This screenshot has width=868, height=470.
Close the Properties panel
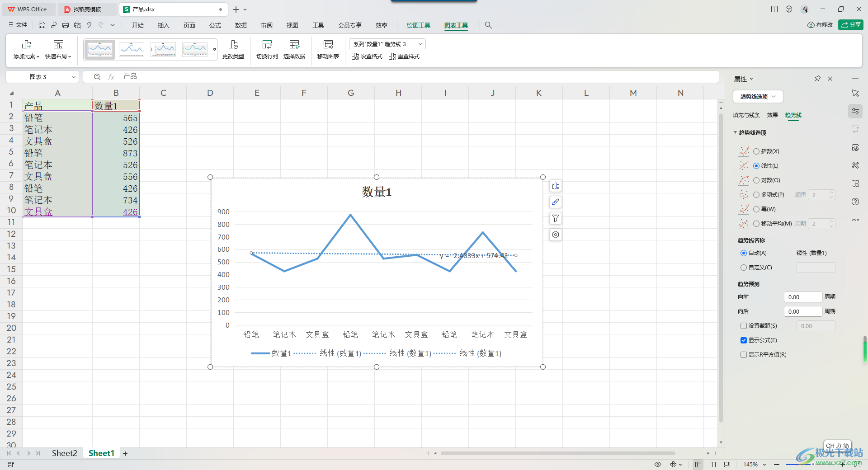point(830,79)
